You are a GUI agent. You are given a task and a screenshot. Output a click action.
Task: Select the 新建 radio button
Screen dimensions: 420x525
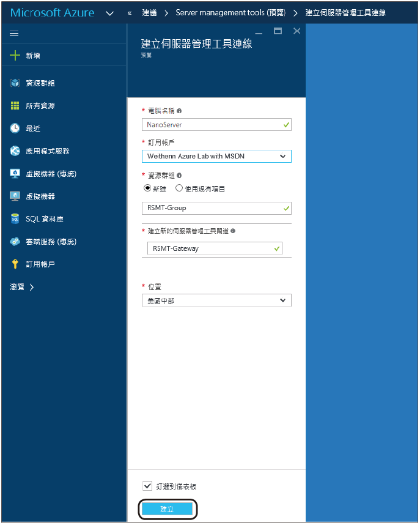(147, 188)
